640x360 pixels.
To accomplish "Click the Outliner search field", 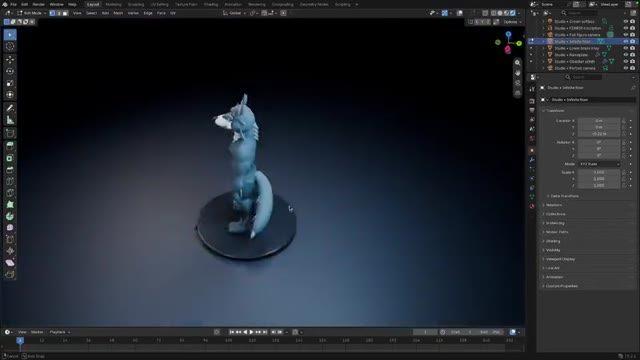I will pyautogui.click(x=581, y=13).
